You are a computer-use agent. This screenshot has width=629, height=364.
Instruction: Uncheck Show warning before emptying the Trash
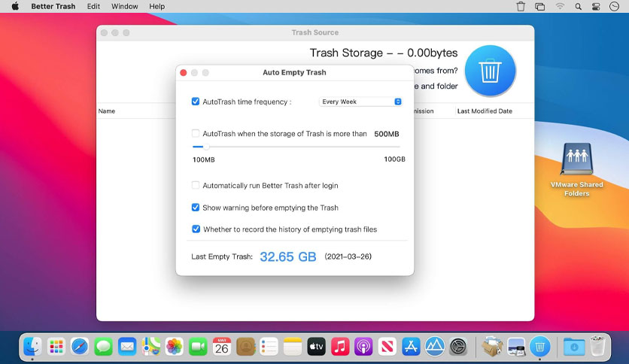[196, 208]
